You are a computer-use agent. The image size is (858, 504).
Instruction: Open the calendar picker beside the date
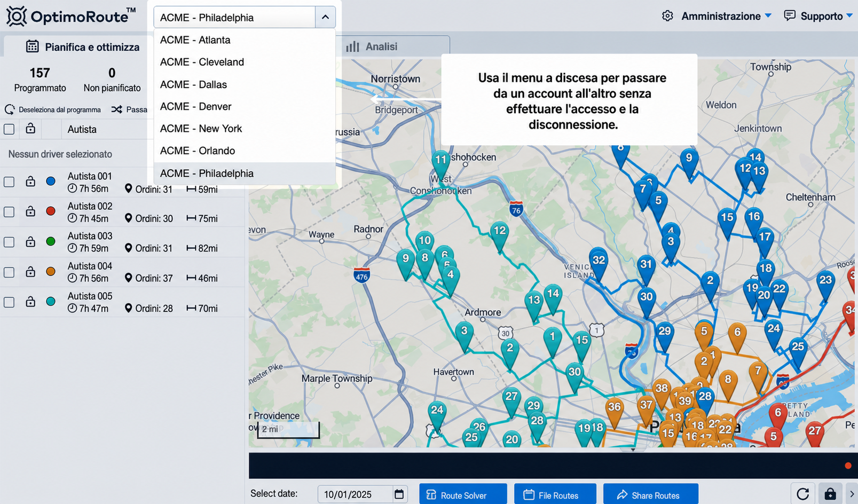pos(399,494)
